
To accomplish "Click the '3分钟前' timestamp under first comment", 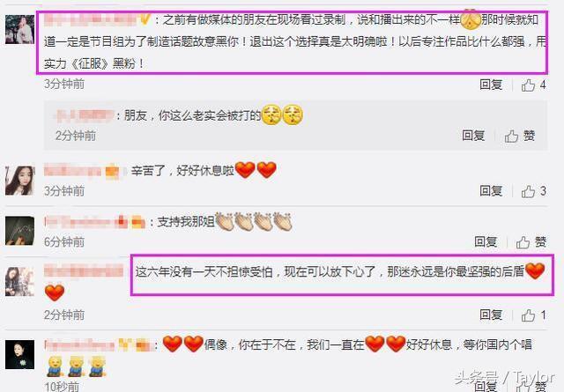I will point(64,85).
